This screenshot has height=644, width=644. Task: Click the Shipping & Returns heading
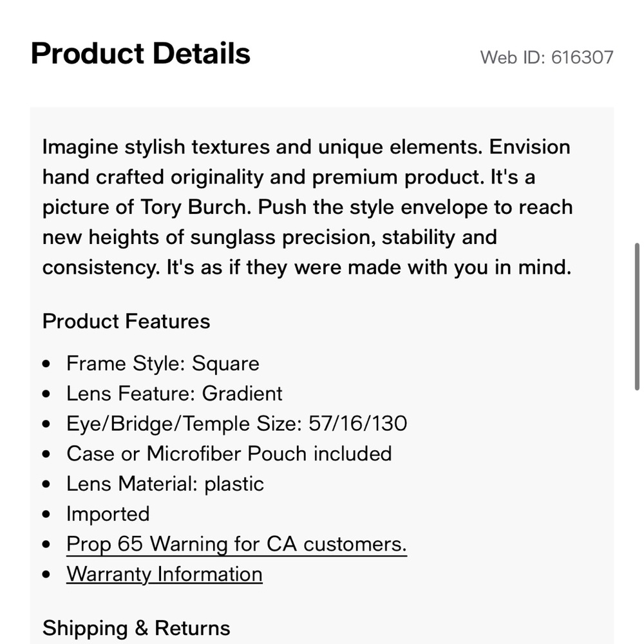click(x=136, y=628)
